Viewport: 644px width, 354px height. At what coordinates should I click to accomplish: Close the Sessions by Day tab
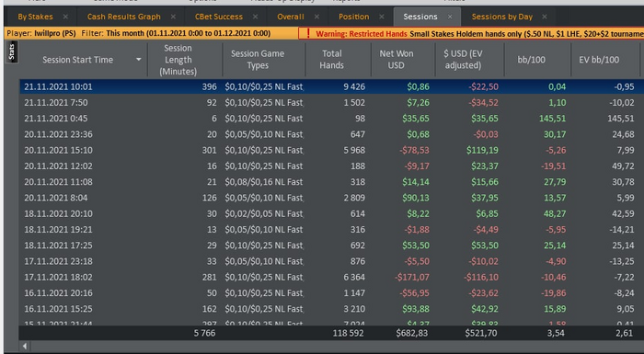[x=545, y=17]
